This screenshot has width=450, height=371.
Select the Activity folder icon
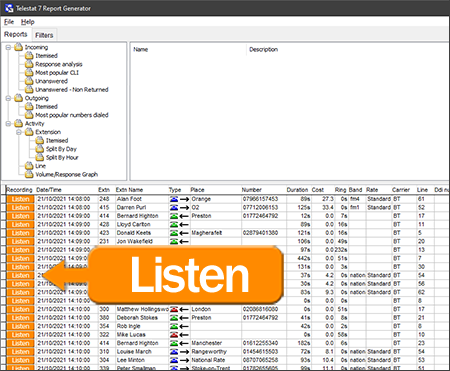tap(19, 123)
